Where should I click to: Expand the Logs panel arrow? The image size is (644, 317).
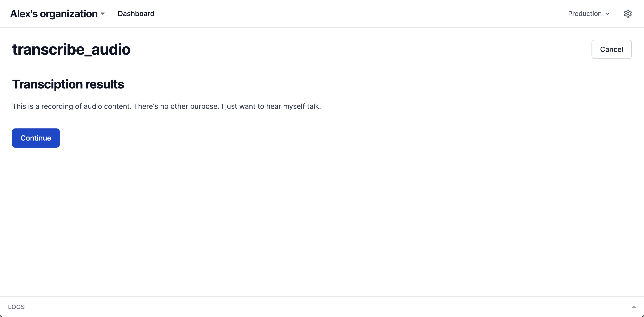[x=634, y=307]
